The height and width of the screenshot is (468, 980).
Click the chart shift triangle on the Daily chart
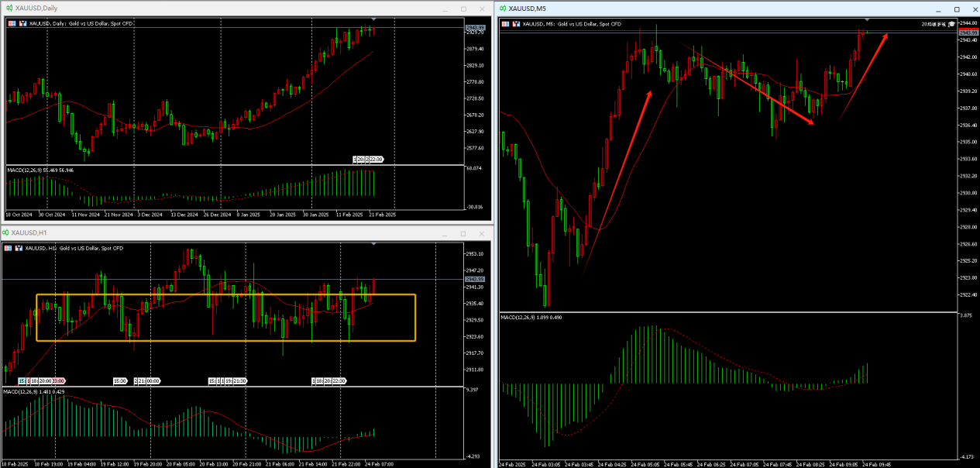(x=374, y=19)
